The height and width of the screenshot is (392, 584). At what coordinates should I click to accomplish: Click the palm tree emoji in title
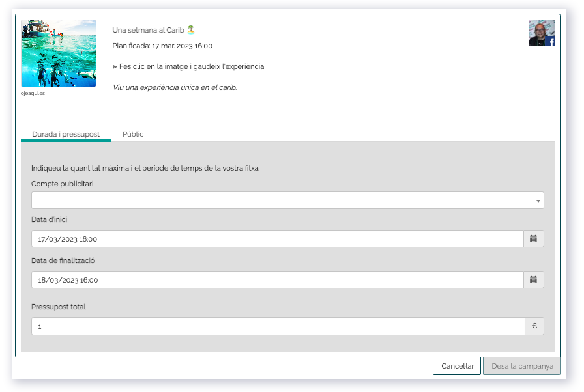pos(191,30)
